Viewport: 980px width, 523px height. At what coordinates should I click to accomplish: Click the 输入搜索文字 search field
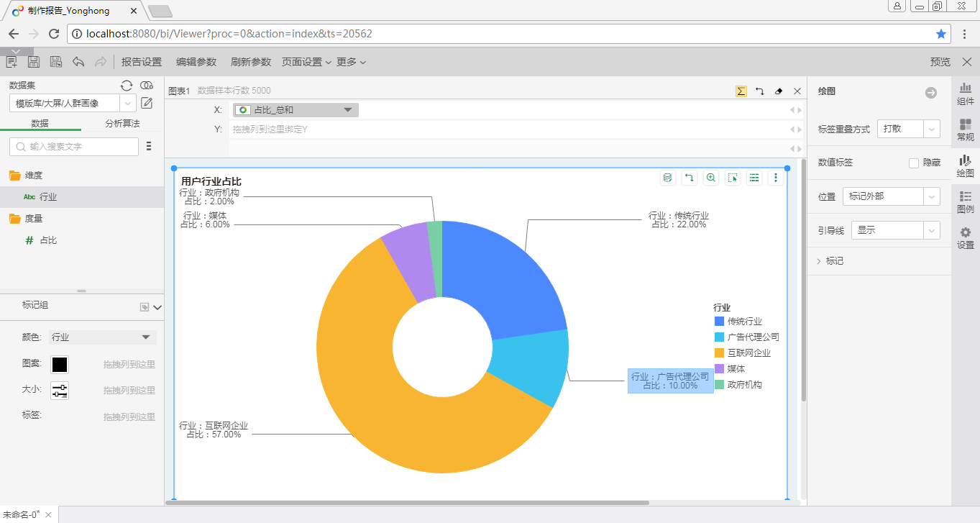point(74,146)
